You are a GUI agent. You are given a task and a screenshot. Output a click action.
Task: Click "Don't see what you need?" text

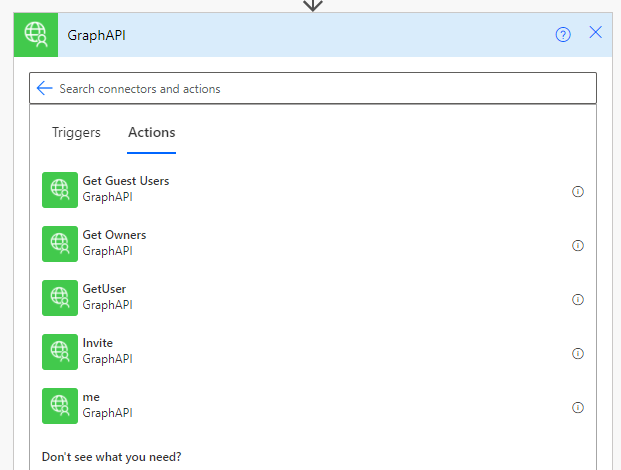(x=111, y=457)
